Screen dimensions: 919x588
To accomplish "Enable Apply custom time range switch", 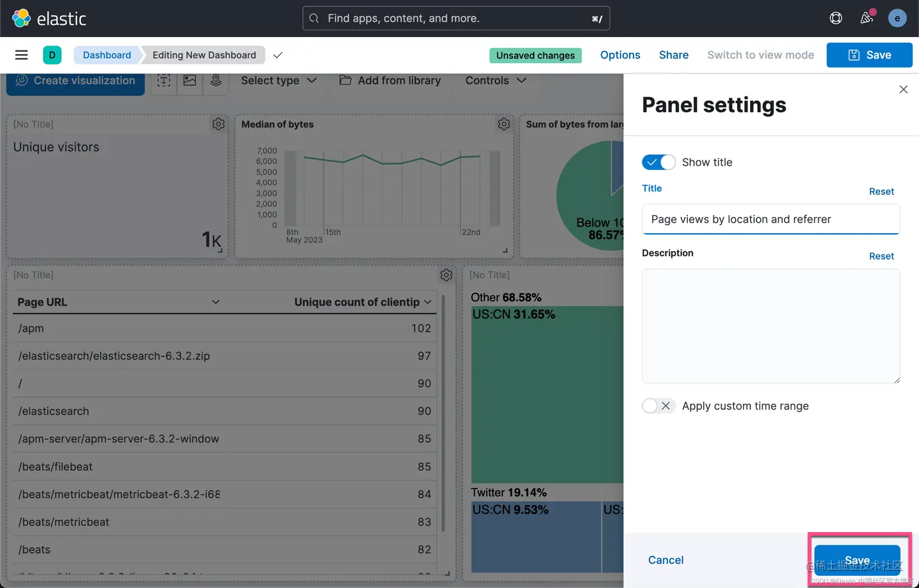I will 658,406.
